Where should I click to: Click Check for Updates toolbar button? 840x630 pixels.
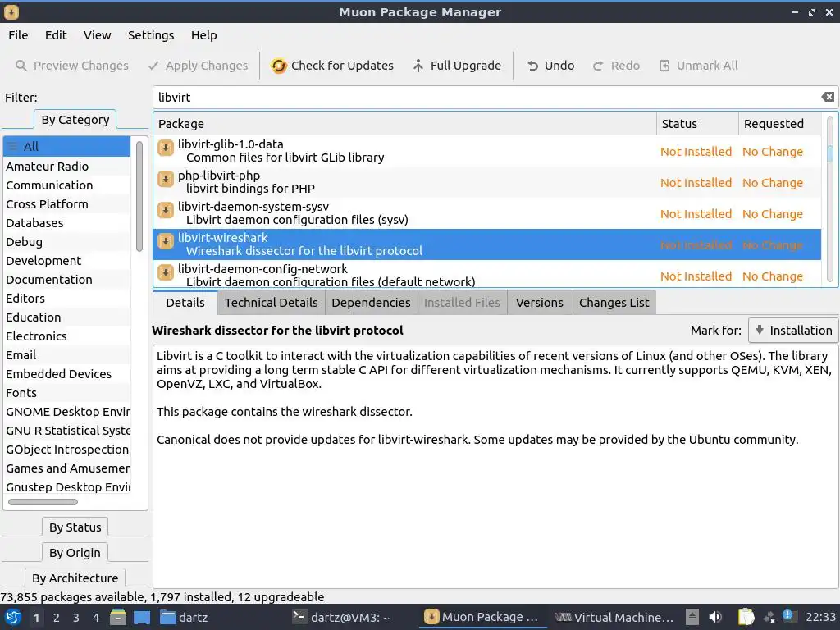click(x=332, y=66)
